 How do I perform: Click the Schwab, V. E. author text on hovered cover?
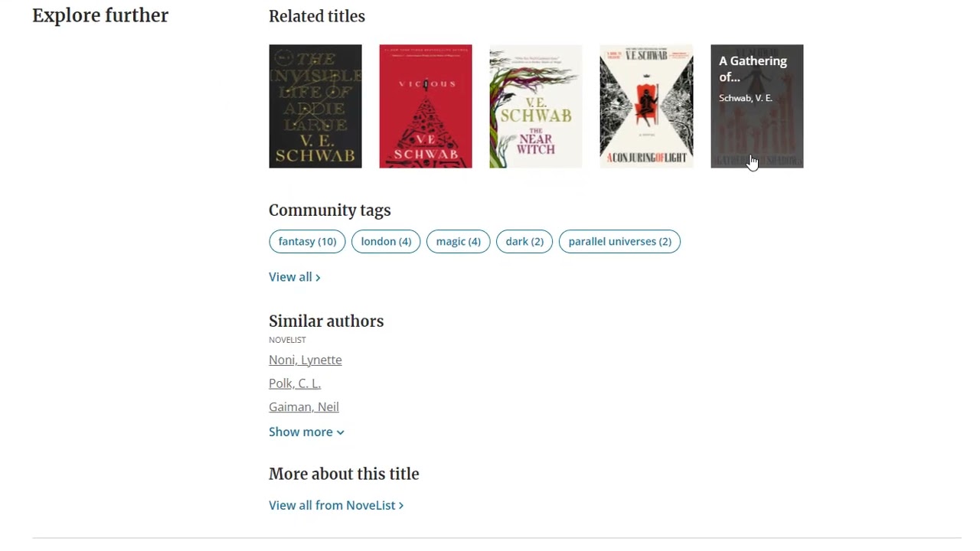(745, 98)
